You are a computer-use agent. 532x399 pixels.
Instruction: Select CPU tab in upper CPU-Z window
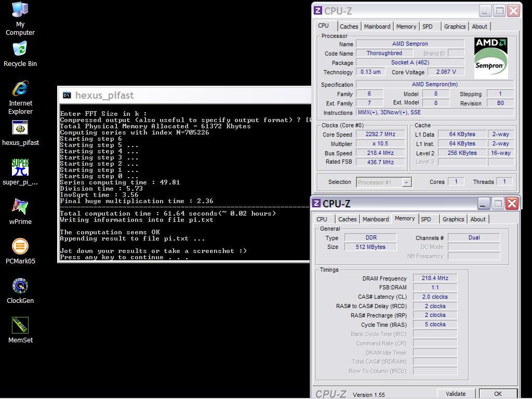click(x=323, y=26)
